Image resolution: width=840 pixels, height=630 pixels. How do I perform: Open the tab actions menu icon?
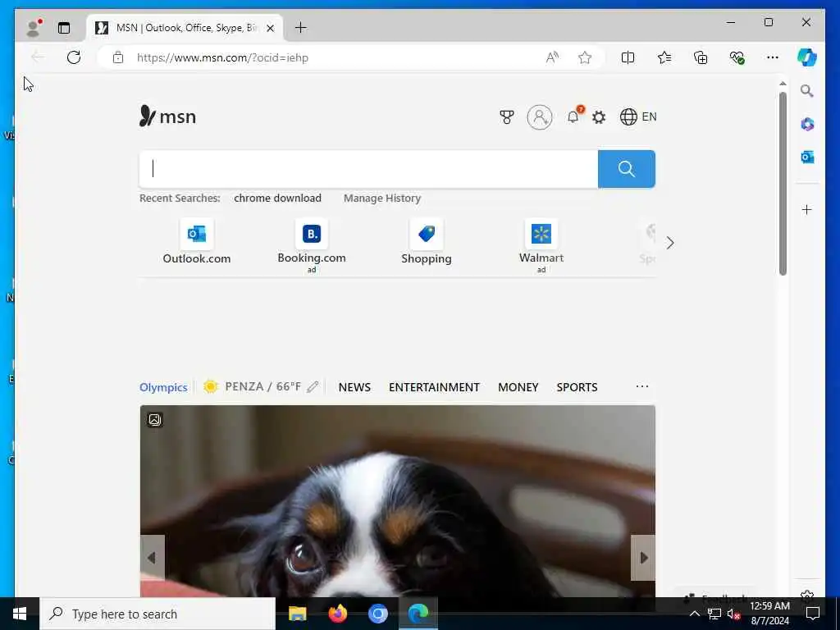coord(64,28)
